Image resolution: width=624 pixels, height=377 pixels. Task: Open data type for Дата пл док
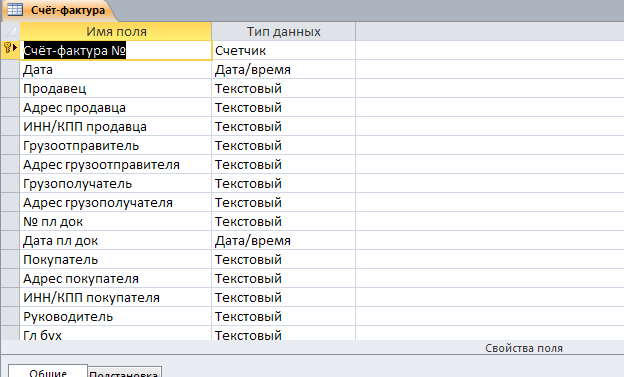(x=283, y=240)
